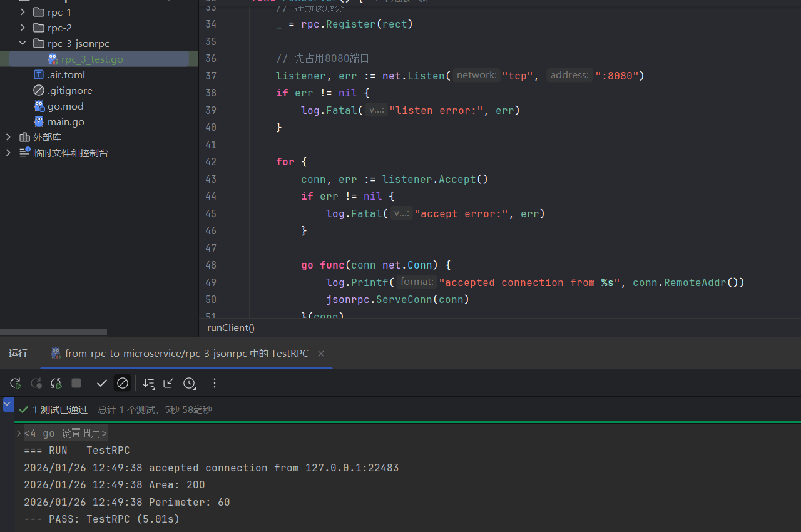Image resolution: width=801 pixels, height=532 pixels.
Task: Open the test sort order dropdown
Action: tap(148, 383)
